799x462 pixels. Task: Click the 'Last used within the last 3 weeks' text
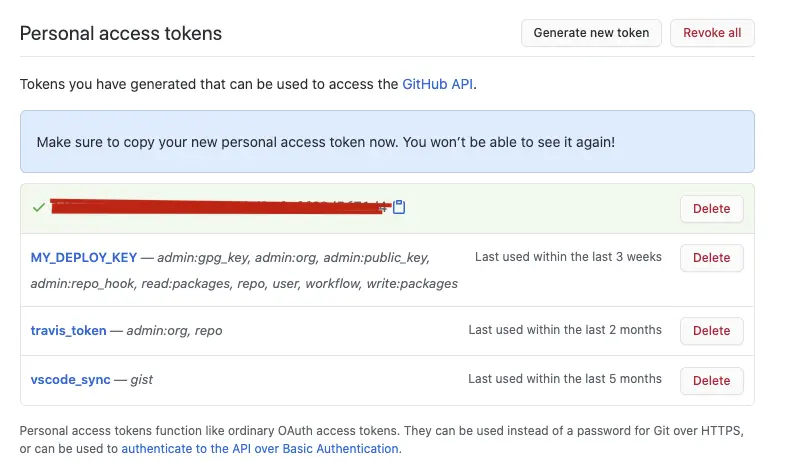tap(568, 257)
